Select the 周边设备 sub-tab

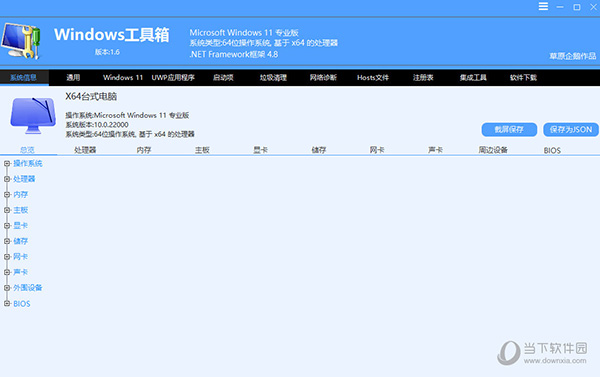pos(493,150)
